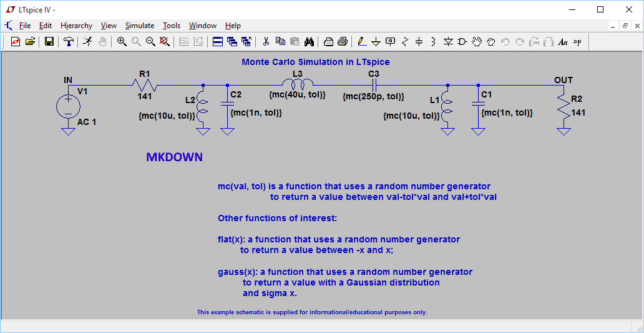Save schematic with floppy disk icon
Image resolution: width=644 pixels, height=333 pixels.
coord(49,41)
